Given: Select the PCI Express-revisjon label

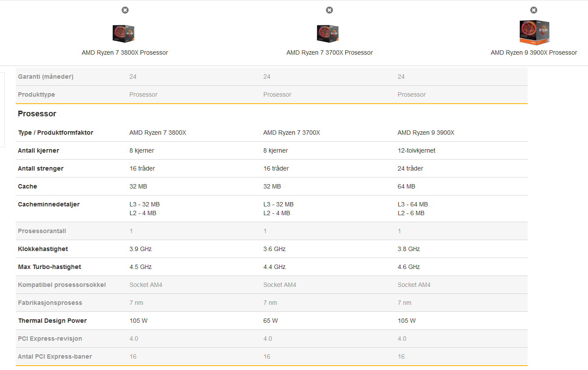Looking at the screenshot, I should (x=50, y=339).
